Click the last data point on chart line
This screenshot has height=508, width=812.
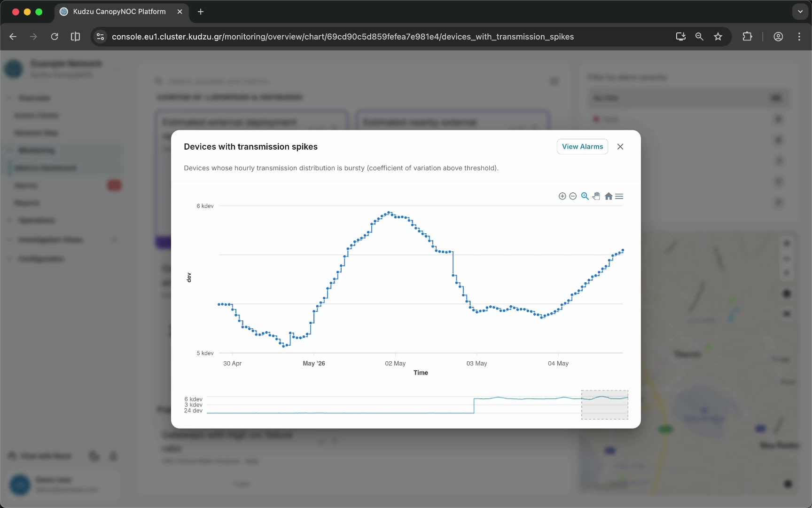[623, 250]
